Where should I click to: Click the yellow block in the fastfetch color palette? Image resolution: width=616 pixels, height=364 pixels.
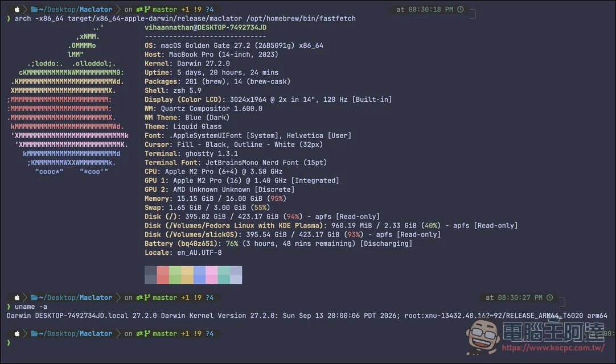187,275
